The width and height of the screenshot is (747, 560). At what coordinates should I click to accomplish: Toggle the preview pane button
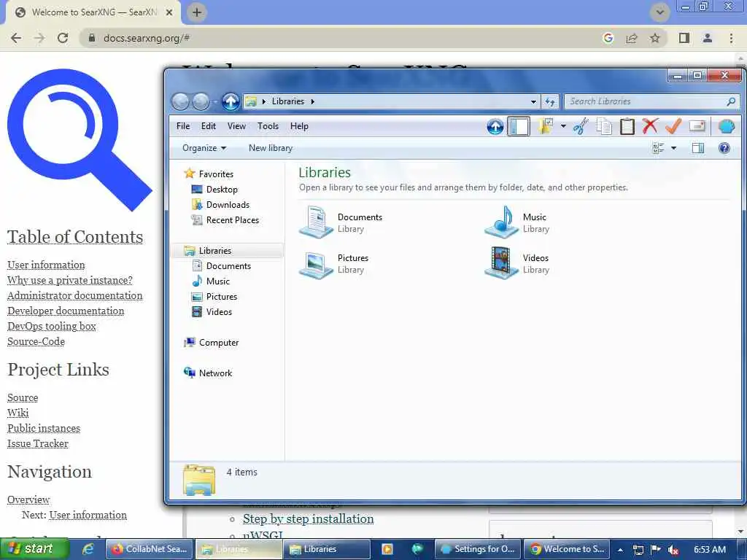pos(698,148)
